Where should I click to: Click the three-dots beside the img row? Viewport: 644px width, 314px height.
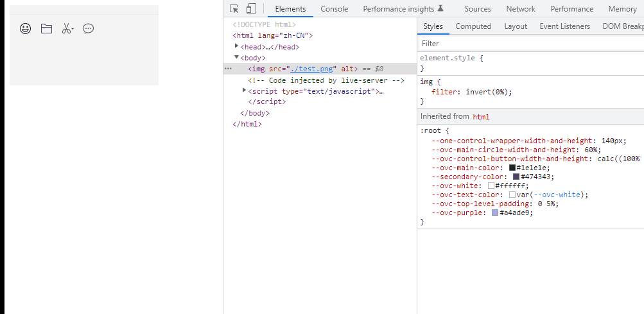[228, 69]
